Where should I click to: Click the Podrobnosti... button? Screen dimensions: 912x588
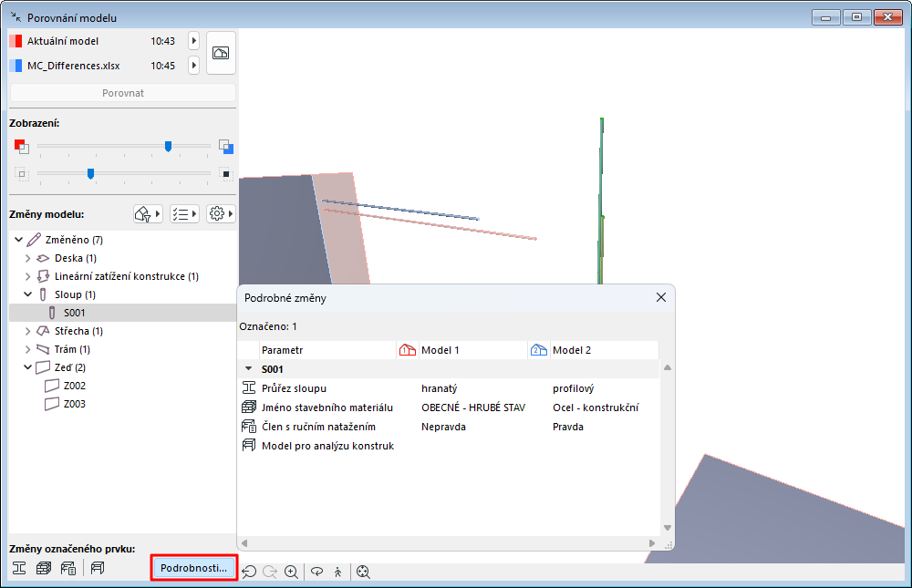click(194, 568)
